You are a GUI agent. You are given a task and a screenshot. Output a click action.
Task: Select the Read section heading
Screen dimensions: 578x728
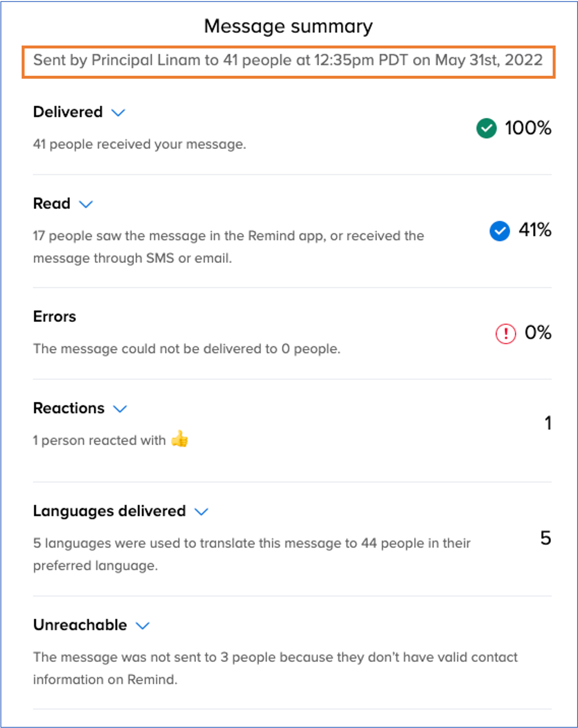[52, 204]
